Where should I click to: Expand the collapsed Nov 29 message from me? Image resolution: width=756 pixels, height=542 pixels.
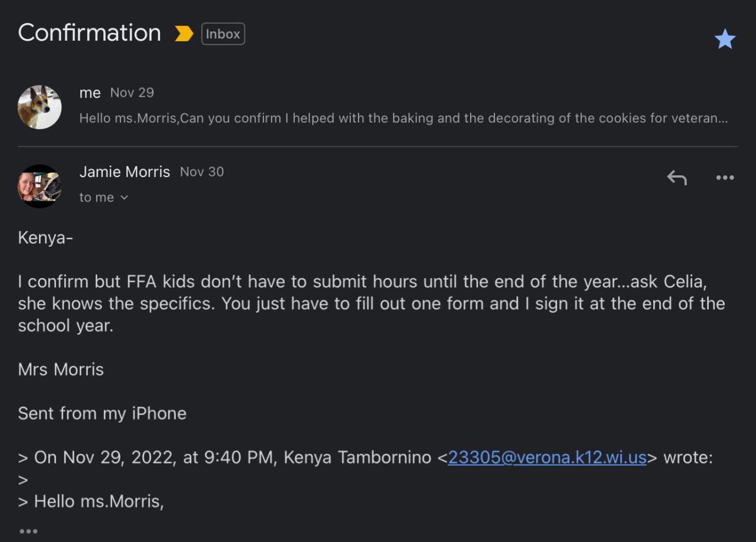[x=378, y=106]
